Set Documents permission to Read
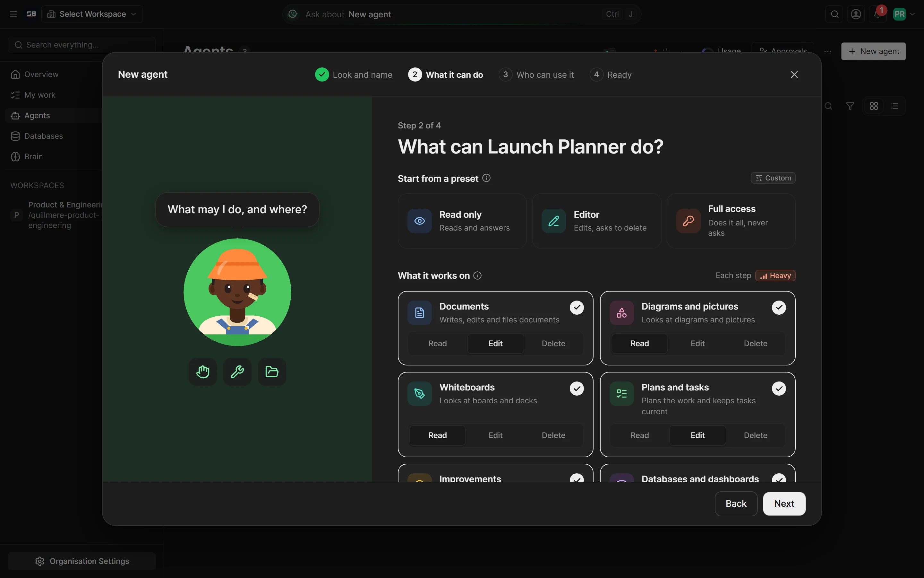Image resolution: width=924 pixels, height=578 pixels. (438, 343)
